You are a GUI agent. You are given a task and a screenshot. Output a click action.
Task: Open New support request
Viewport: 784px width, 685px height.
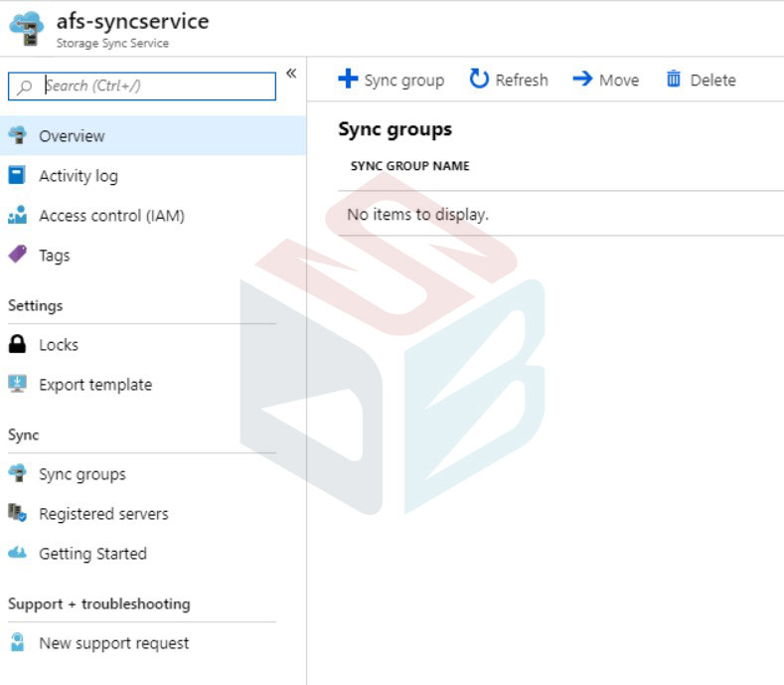tap(114, 643)
